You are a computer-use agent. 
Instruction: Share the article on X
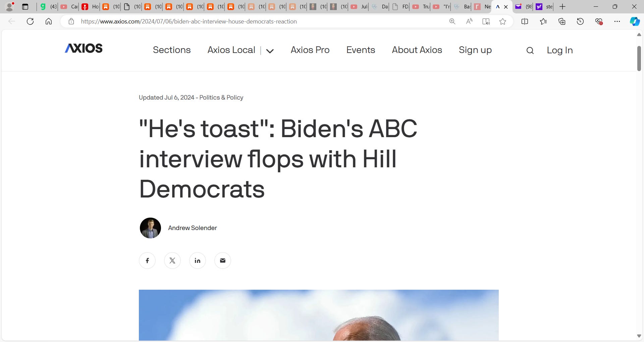[x=172, y=261]
